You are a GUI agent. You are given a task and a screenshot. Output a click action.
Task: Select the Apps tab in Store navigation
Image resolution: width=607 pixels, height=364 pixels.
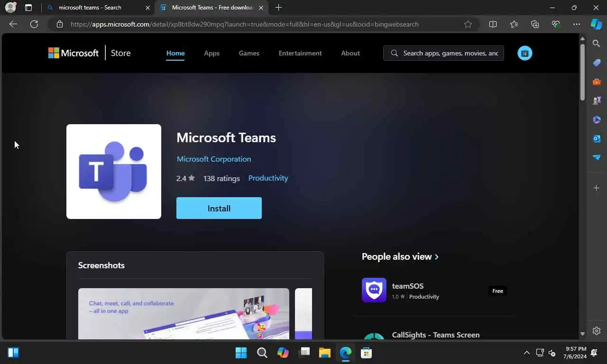click(212, 53)
